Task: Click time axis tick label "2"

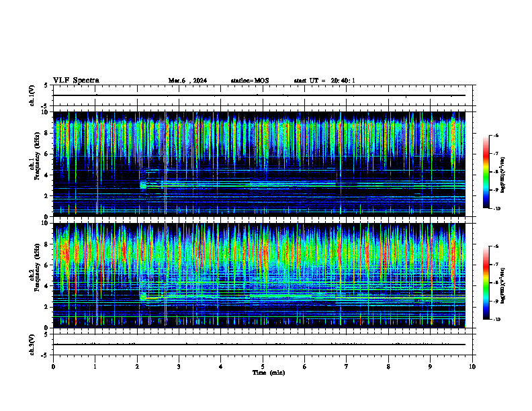Action: (x=137, y=367)
